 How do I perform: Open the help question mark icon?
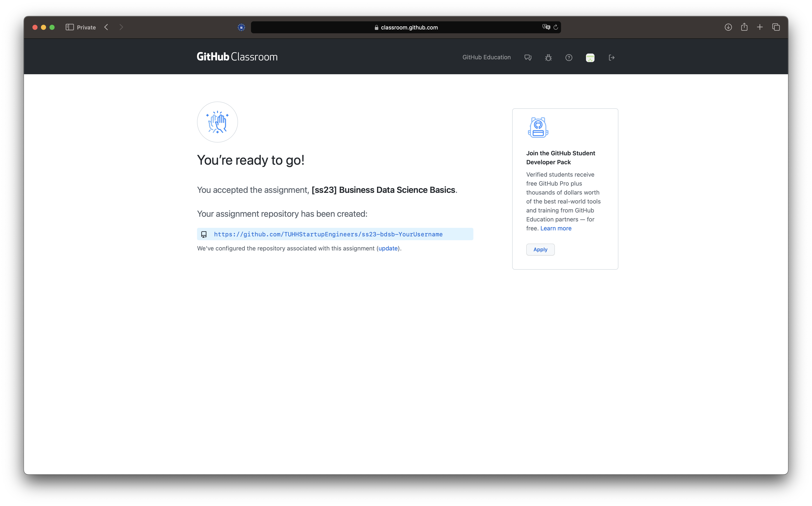568,58
